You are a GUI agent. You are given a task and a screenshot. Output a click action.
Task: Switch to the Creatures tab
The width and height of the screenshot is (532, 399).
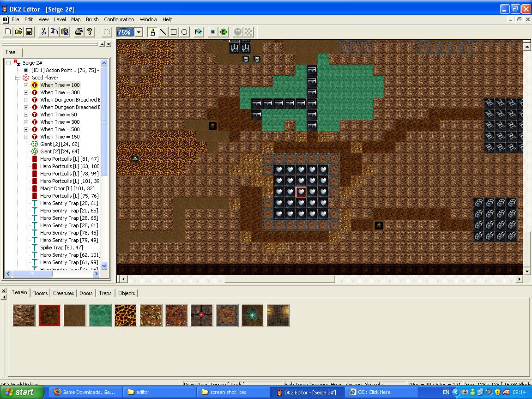pos(63,293)
